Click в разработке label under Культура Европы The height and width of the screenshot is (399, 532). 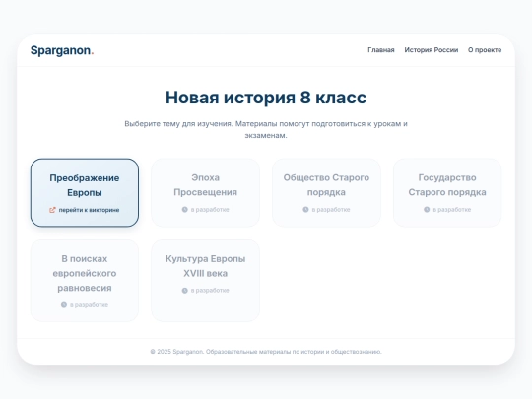coord(210,291)
